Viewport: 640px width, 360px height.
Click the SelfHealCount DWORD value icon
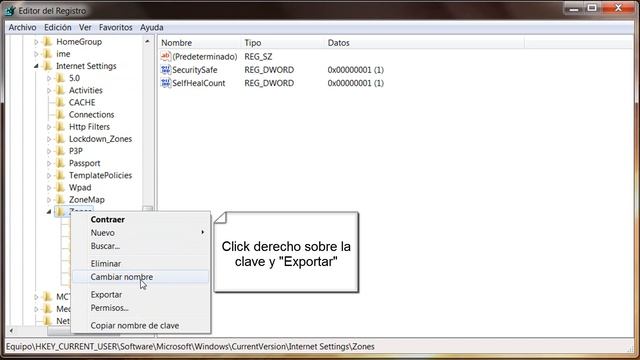pyautogui.click(x=166, y=83)
